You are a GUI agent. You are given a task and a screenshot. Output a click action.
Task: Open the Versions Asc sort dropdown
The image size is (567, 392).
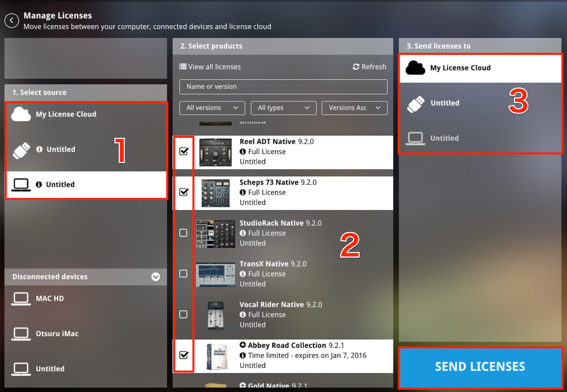click(354, 108)
